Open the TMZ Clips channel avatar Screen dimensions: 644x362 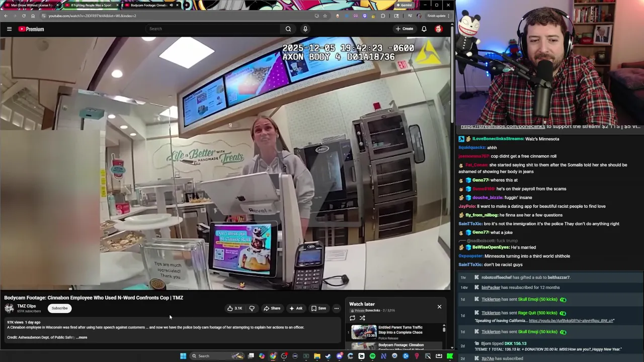point(9,308)
